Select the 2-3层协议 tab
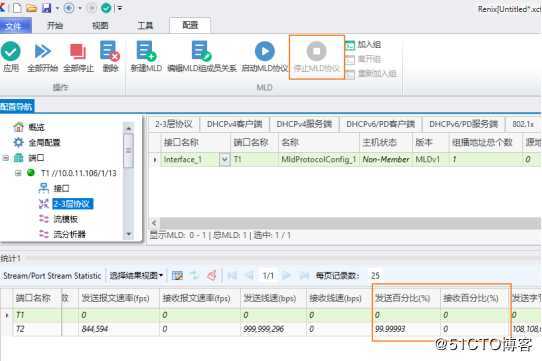The image size is (542, 361). 174,124
